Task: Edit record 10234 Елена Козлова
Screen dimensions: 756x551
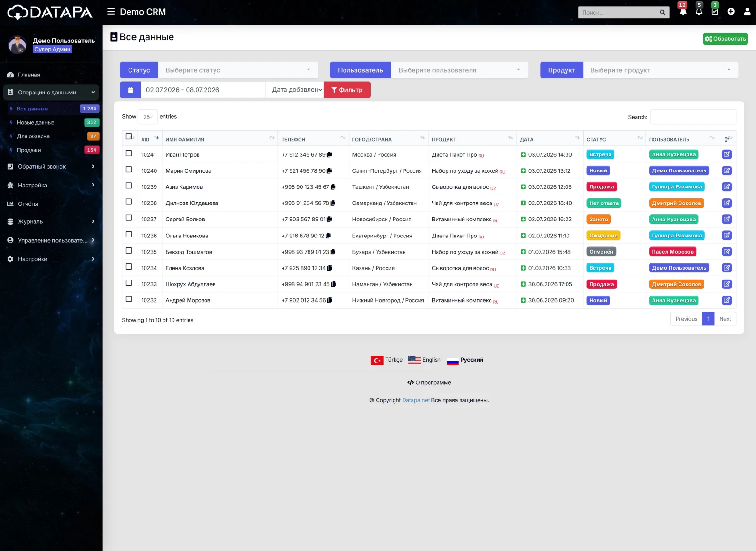Action: (x=727, y=268)
